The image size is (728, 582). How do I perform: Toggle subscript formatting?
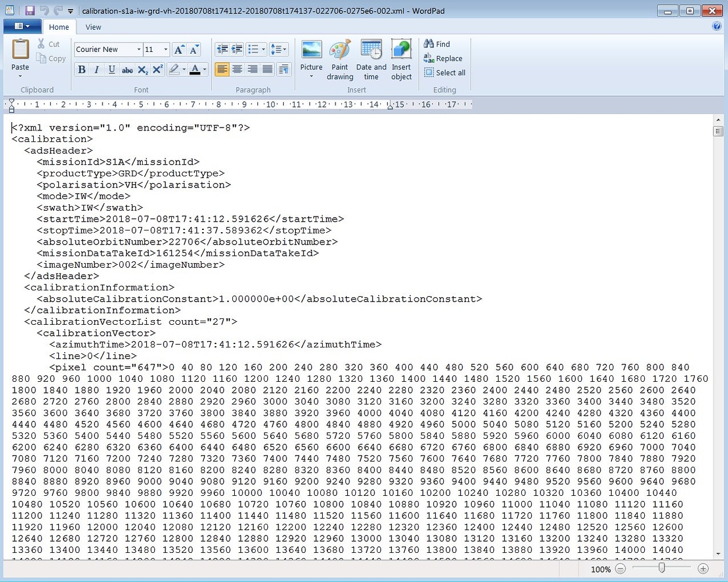tap(143, 70)
